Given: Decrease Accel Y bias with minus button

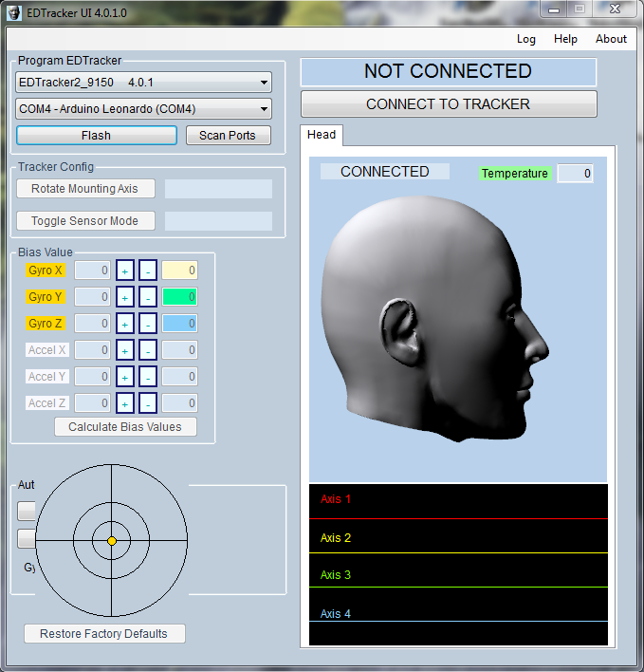Looking at the screenshot, I should pos(148,377).
